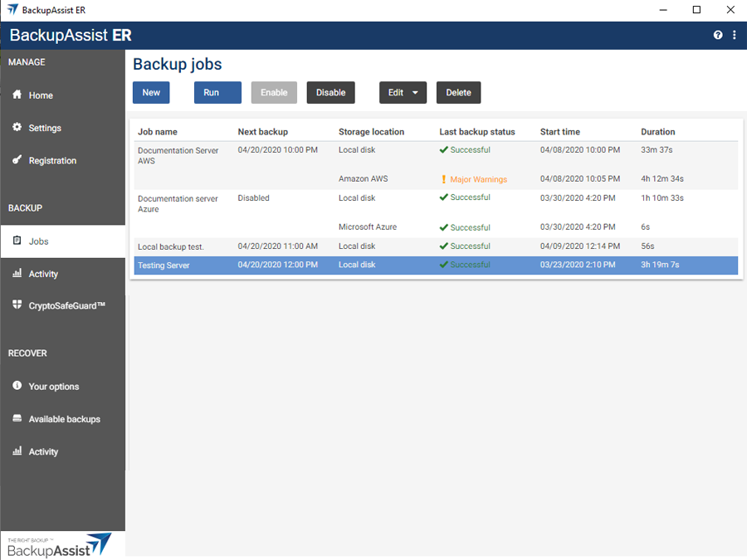Screen dimensions: 747x560
Task: Click the Major Warnings exclamation icon
Action: (443, 179)
